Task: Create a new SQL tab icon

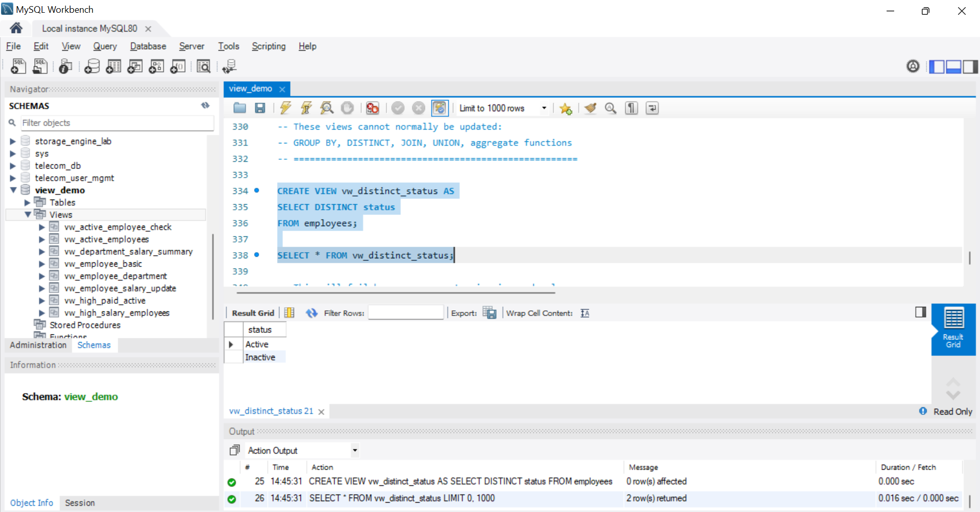Action: point(18,66)
